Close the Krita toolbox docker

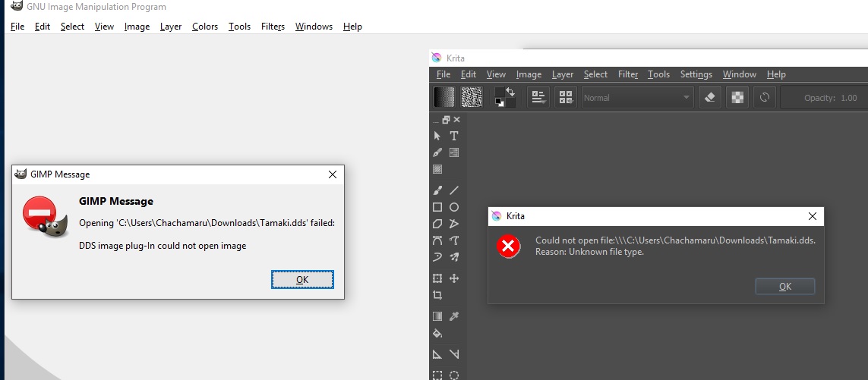point(456,120)
